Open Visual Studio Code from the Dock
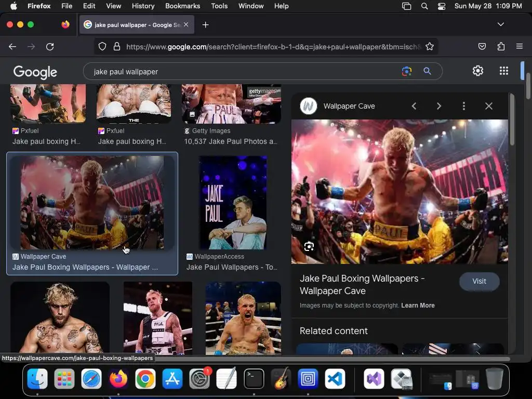The width and height of the screenshot is (532, 399). click(335, 379)
